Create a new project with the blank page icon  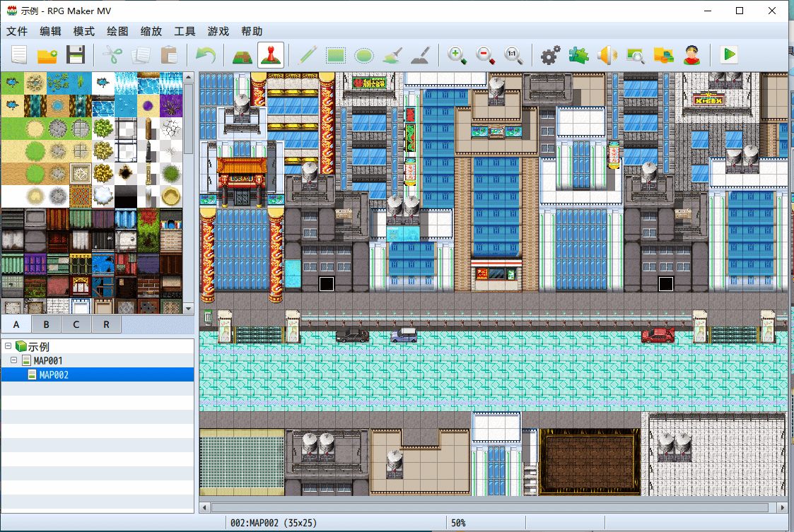click(x=19, y=54)
